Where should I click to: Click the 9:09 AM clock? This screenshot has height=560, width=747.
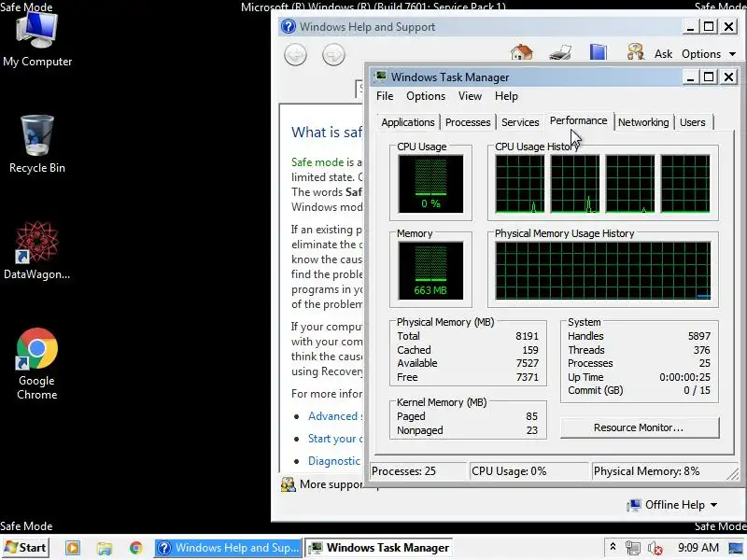click(698, 548)
